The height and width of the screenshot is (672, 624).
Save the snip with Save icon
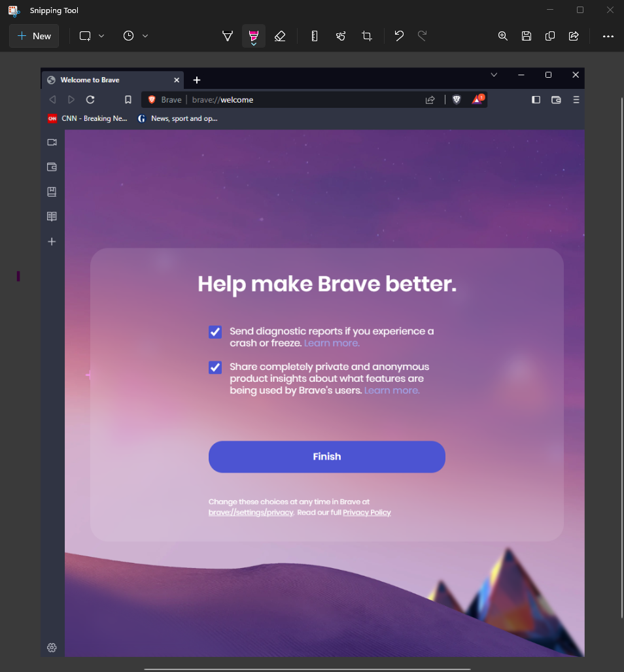tap(527, 36)
